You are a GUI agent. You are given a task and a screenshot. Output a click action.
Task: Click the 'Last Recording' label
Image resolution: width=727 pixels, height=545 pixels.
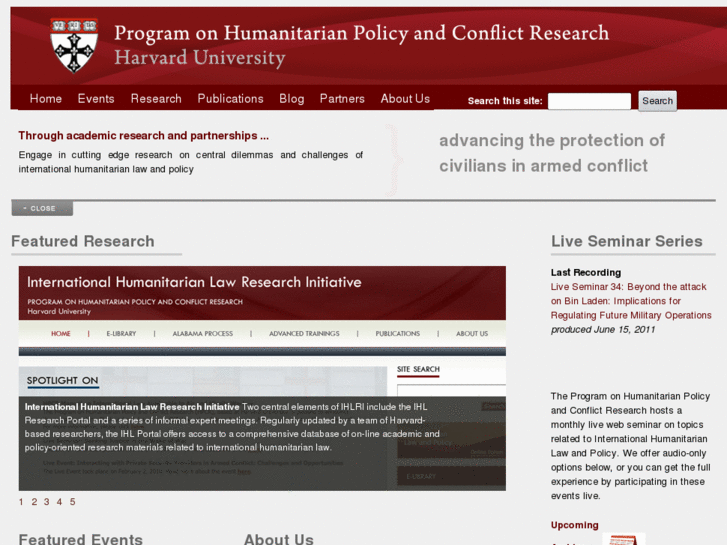coord(586,272)
